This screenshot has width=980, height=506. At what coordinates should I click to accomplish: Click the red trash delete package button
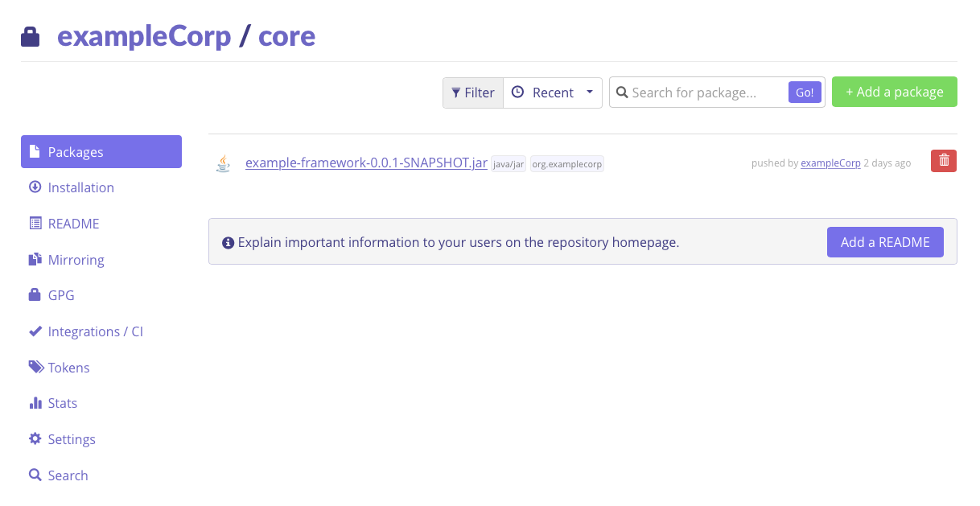944,161
